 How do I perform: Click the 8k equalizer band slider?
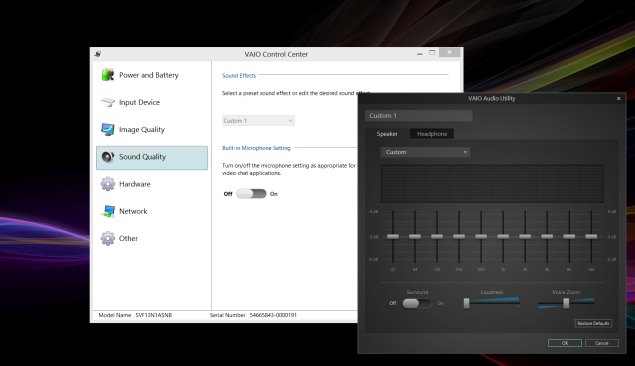(569, 236)
